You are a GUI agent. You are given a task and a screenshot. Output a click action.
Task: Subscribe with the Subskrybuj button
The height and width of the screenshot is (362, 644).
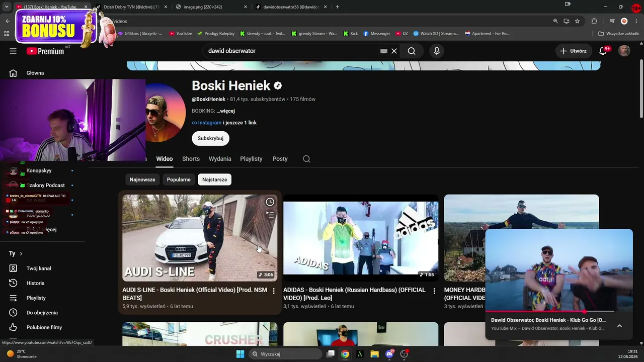(210, 138)
